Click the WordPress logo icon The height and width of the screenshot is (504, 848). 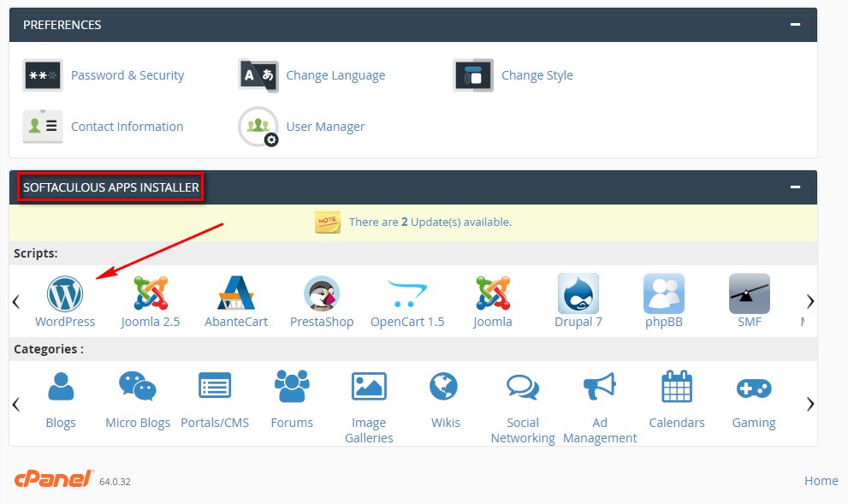pos(65,294)
